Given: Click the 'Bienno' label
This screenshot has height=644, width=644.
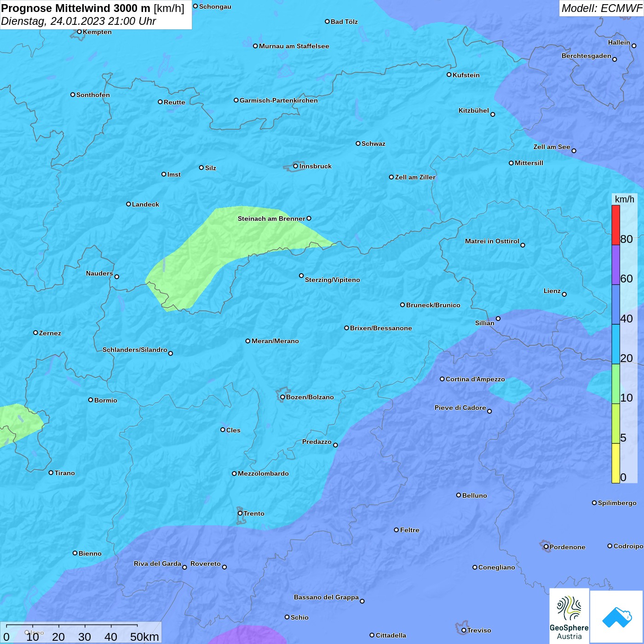Looking at the screenshot, I should [x=90, y=553].
